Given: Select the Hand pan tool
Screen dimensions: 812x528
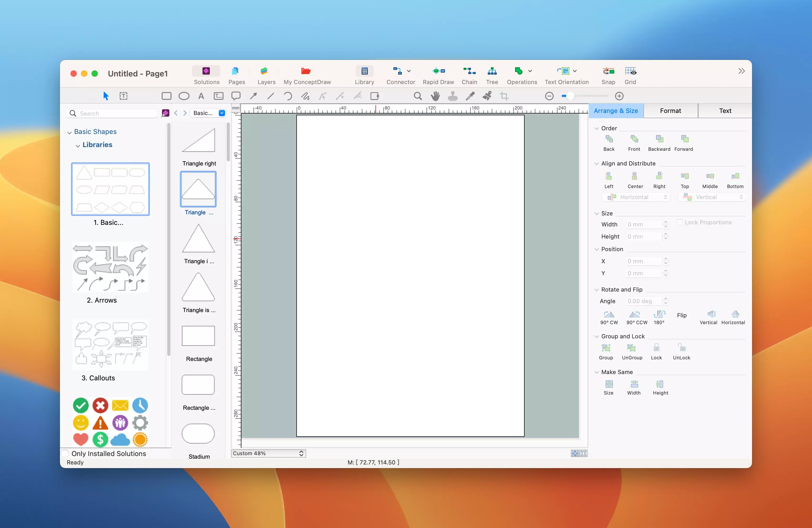Looking at the screenshot, I should pos(435,96).
